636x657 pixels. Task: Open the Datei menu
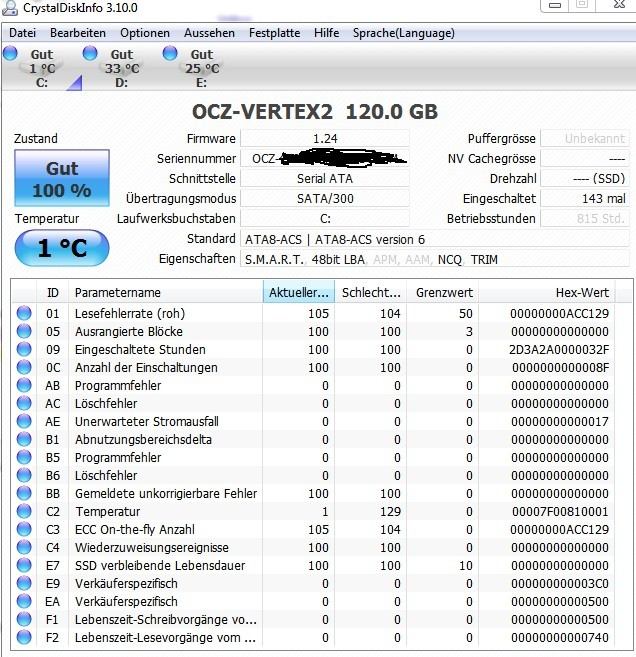[22, 33]
